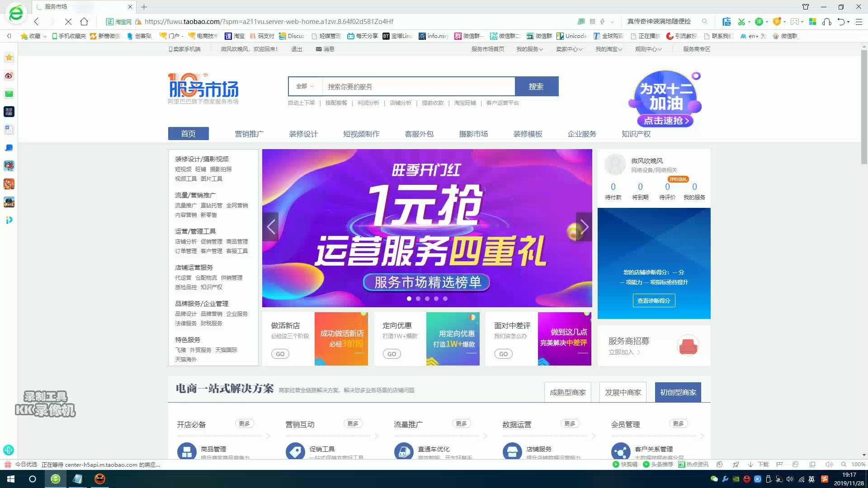This screenshot has width=868, height=488.
Task: Select KK录像机 recording tool icon
Action: pos(45,405)
